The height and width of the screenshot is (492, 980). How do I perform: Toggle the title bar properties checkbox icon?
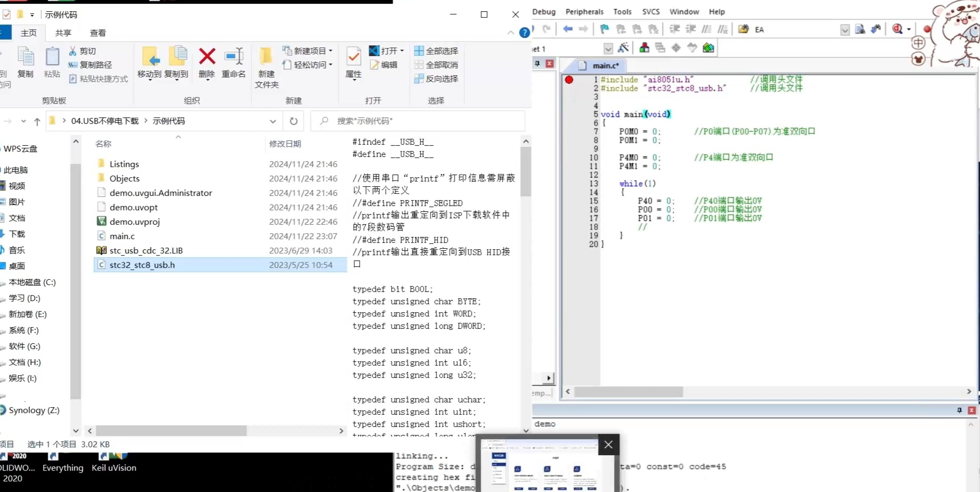(x=6, y=14)
